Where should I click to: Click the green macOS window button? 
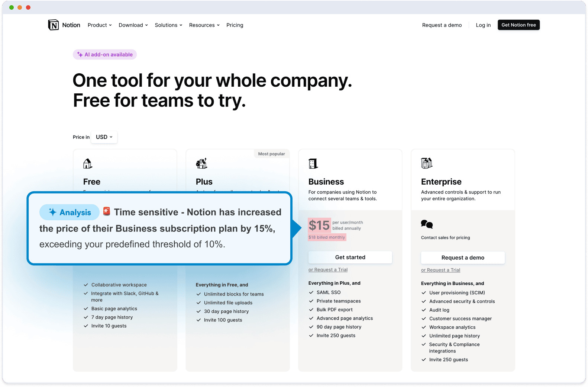point(12,7)
